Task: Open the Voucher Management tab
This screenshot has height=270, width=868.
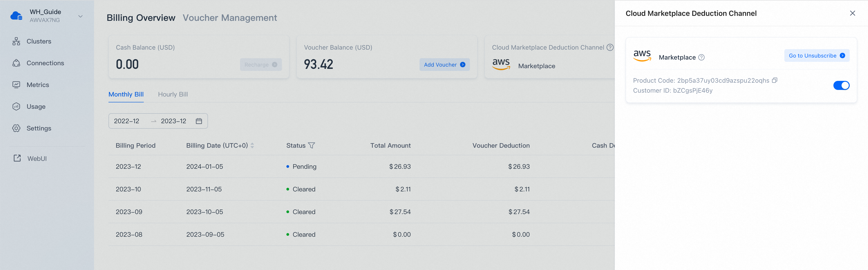Action: tap(230, 17)
